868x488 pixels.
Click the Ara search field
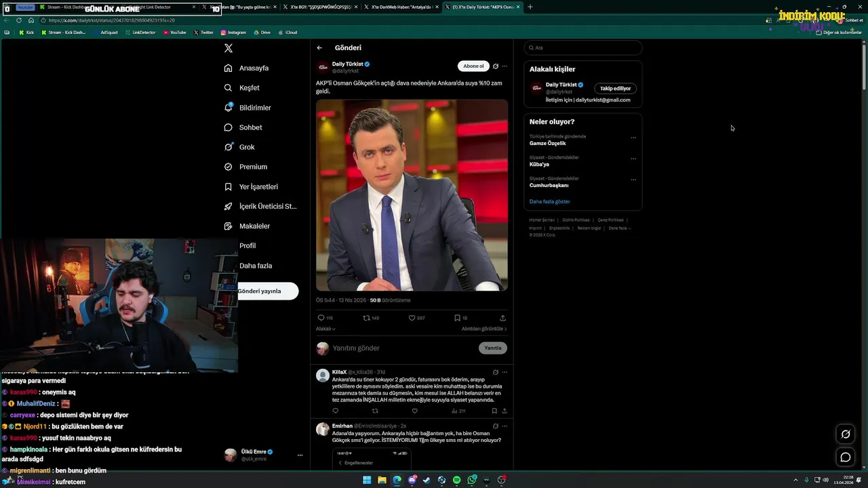point(583,48)
